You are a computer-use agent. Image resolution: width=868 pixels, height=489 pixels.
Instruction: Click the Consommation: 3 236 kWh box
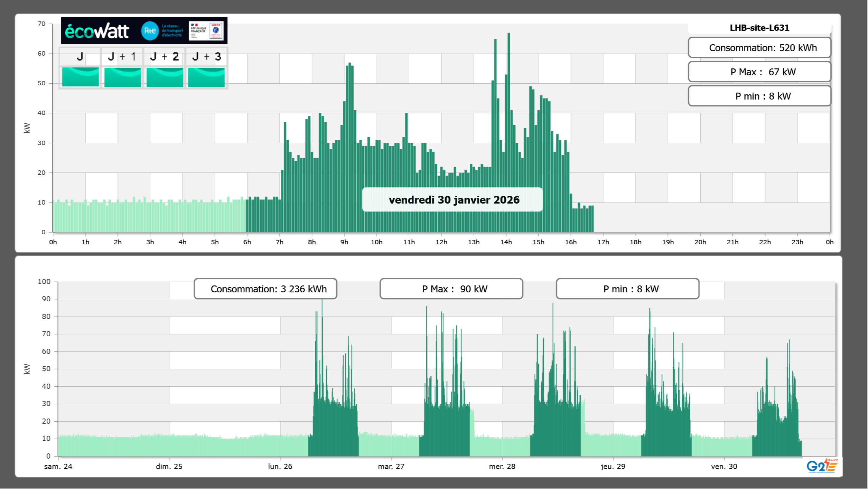(x=265, y=289)
